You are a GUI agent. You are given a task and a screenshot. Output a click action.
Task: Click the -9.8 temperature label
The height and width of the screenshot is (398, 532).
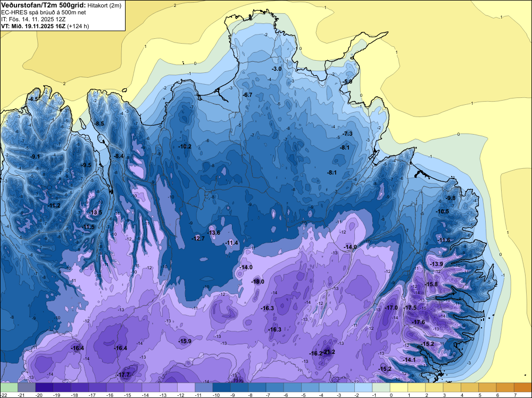pyautogui.click(x=451, y=198)
